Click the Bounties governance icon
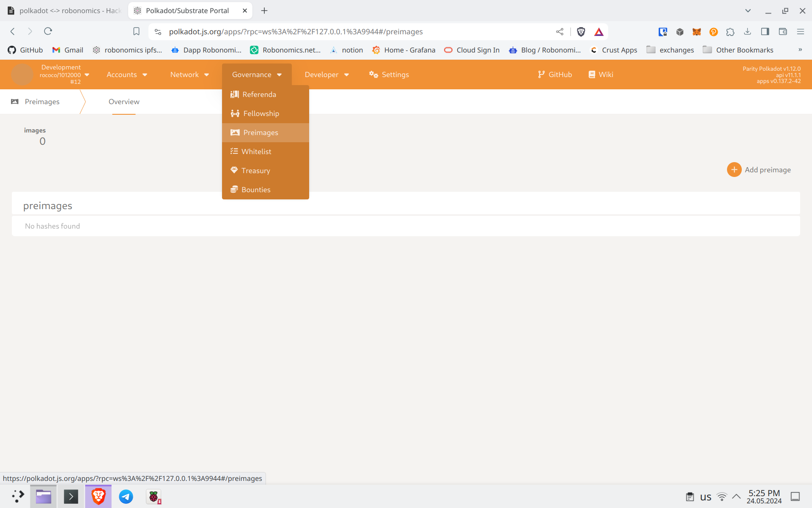This screenshot has width=812, height=508. 234,189
